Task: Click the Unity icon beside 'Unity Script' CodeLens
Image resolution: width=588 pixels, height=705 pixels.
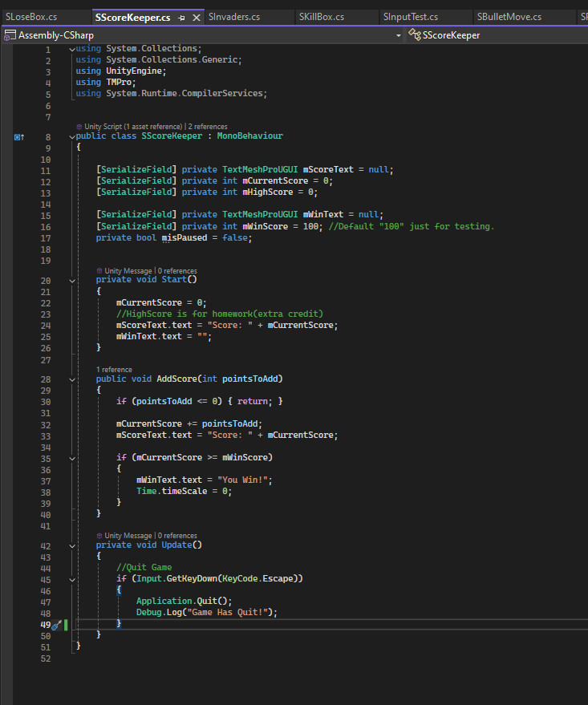Action: point(79,127)
